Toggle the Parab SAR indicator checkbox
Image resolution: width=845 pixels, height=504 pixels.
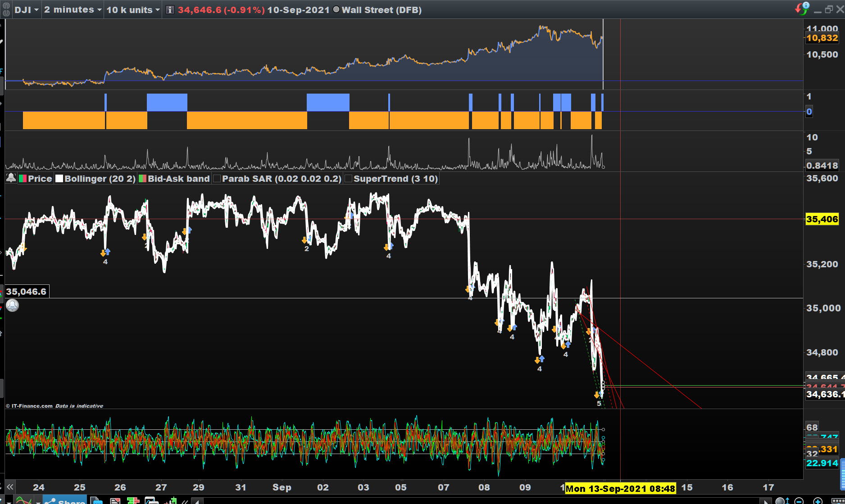click(217, 179)
